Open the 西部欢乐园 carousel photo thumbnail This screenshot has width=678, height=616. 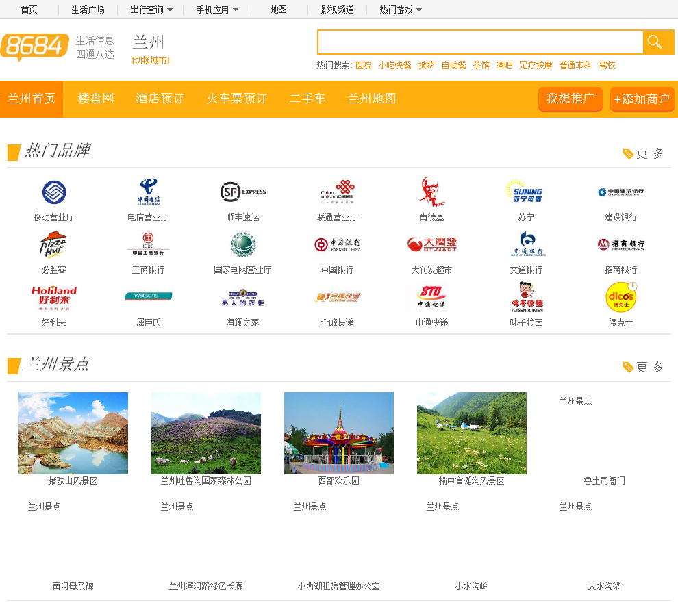coord(338,433)
